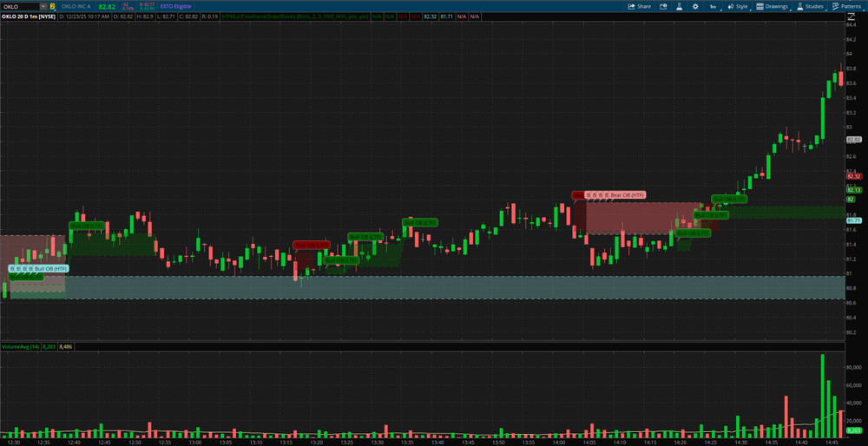This screenshot has width=868, height=446.
Task: Open the symbol dropdown arrow
Action: [43, 6]
